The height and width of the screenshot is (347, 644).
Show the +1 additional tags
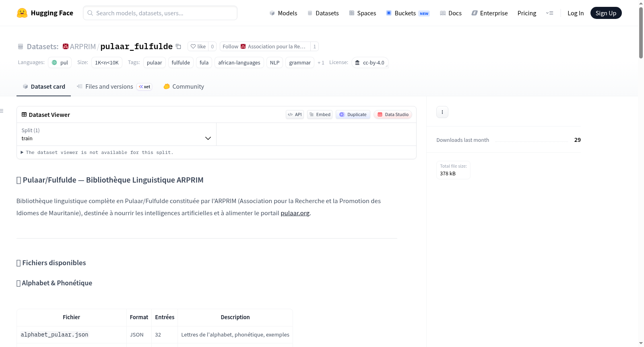[321, 62]
